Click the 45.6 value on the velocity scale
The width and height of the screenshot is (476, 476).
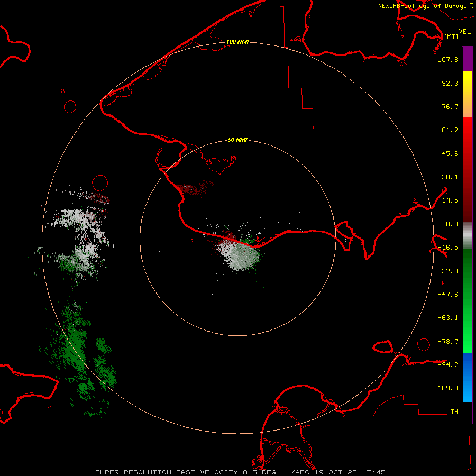450,153
